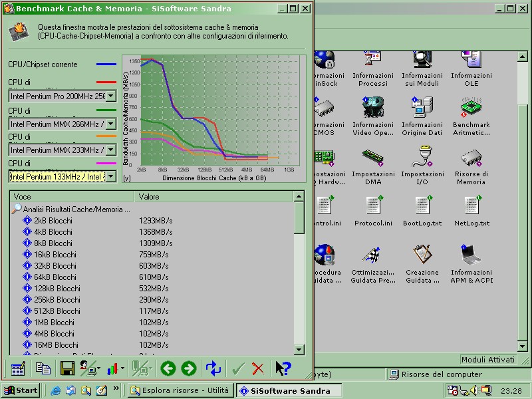Click the green Back arrow button
This screenshot has width=532, height=399.
(168, 368)
